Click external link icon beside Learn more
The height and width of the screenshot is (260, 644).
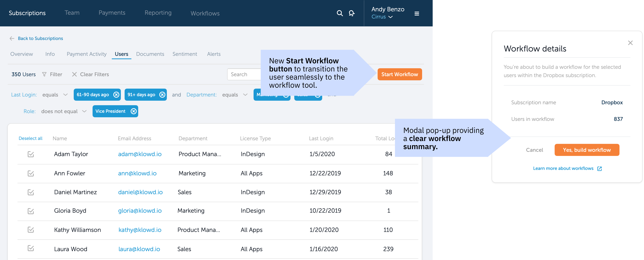click(x=600, y=169)
